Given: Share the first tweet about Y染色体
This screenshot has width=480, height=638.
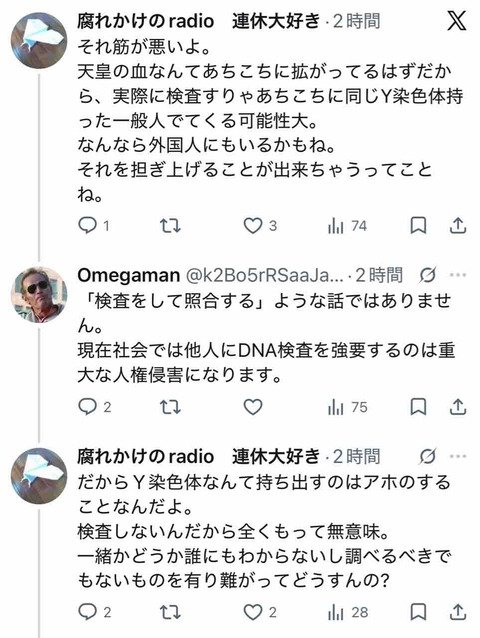Looking at the screenshot, I should pyautogui.click(x=458, y=225).
